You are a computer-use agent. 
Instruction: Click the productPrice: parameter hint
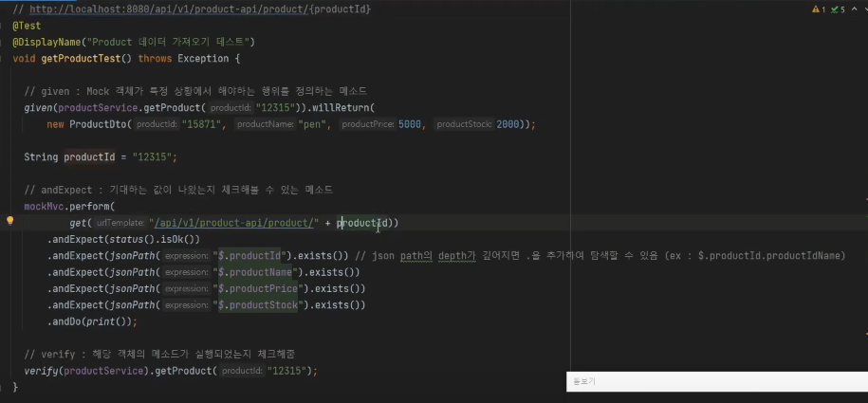coord(367,124)
